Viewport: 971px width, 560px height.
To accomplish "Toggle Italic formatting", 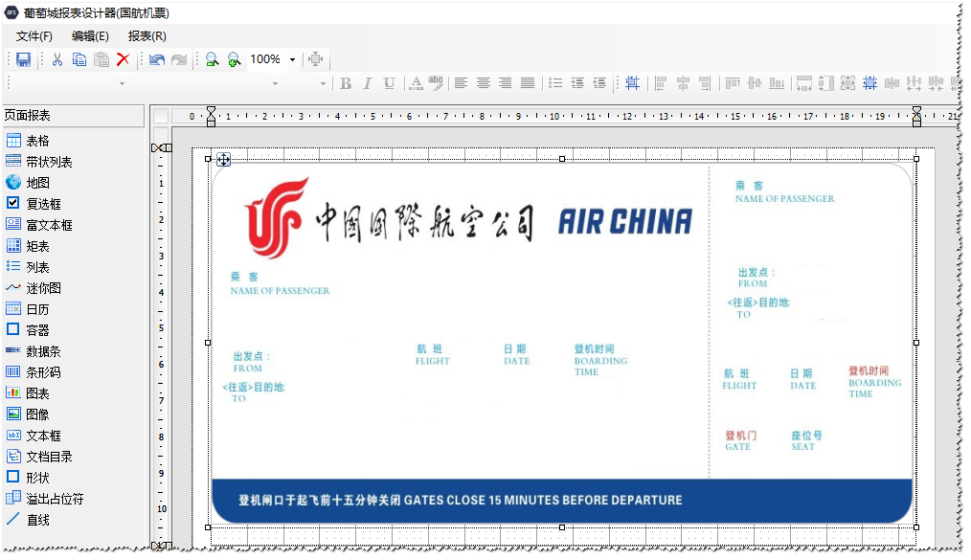I will tap(367, 83).
